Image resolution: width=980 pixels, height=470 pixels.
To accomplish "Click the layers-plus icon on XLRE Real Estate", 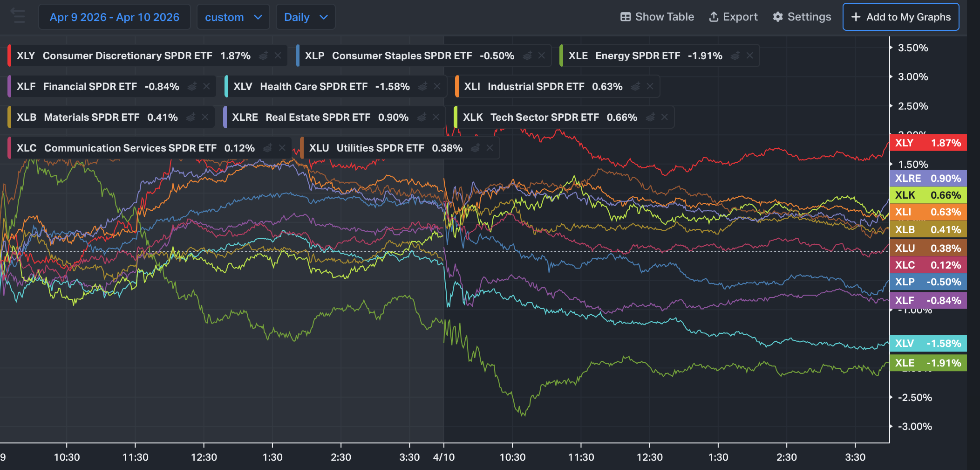I will click(422, 117).
